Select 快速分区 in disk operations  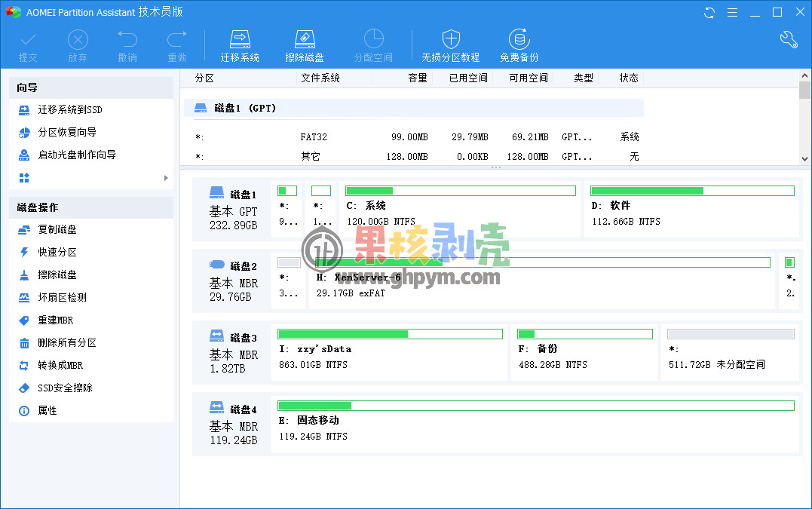pos(57,253)
